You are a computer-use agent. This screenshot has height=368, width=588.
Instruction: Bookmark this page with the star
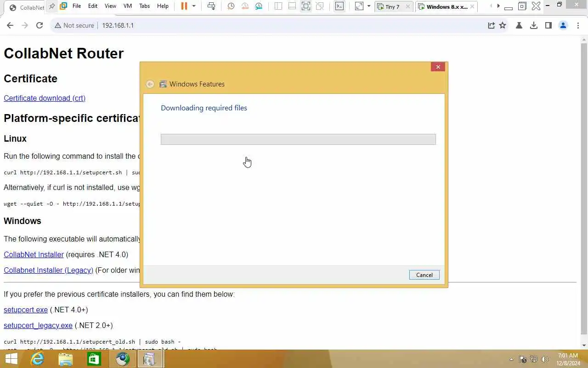point(503,26)
